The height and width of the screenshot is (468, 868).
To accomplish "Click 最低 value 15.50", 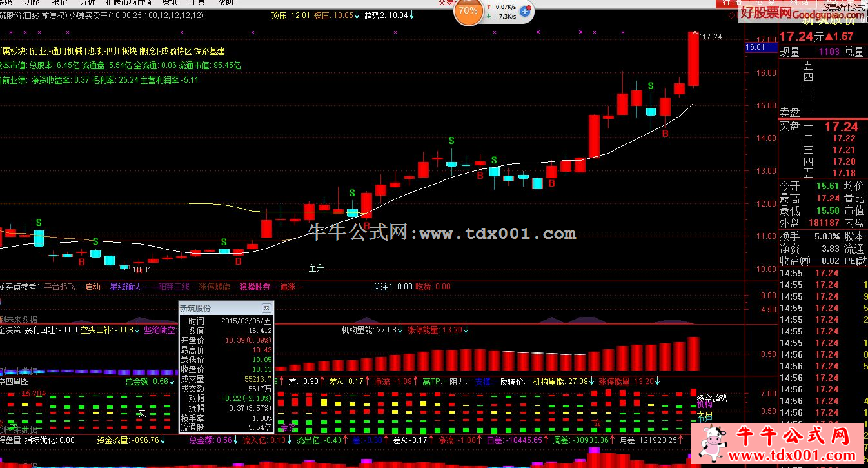I will (827, 210).
